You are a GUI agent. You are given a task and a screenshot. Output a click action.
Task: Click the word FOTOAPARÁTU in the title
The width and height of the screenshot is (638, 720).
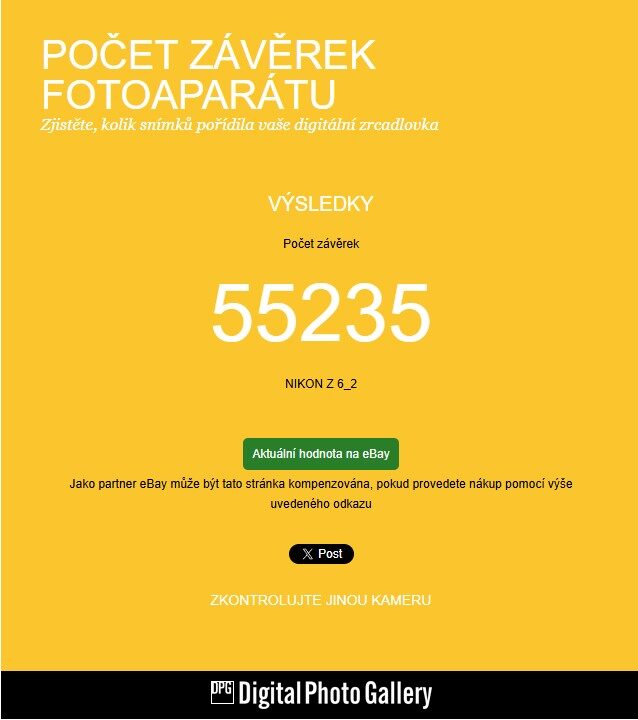pos(189,95)
